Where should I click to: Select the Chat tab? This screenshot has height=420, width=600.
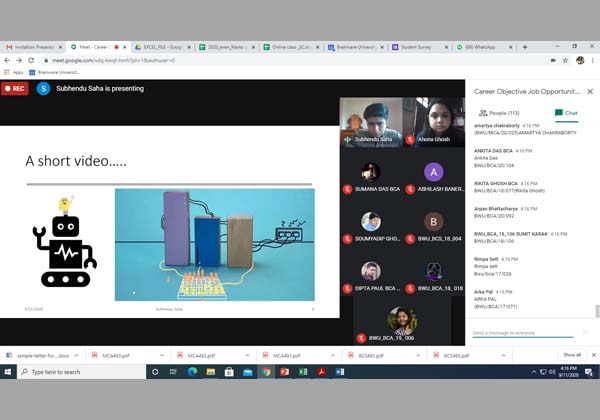coord(566,113)
